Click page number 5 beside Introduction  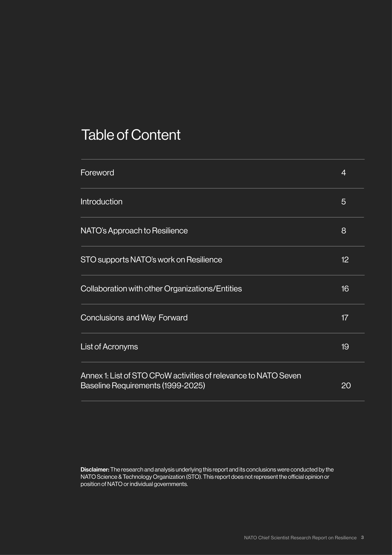tap(343, 202)
